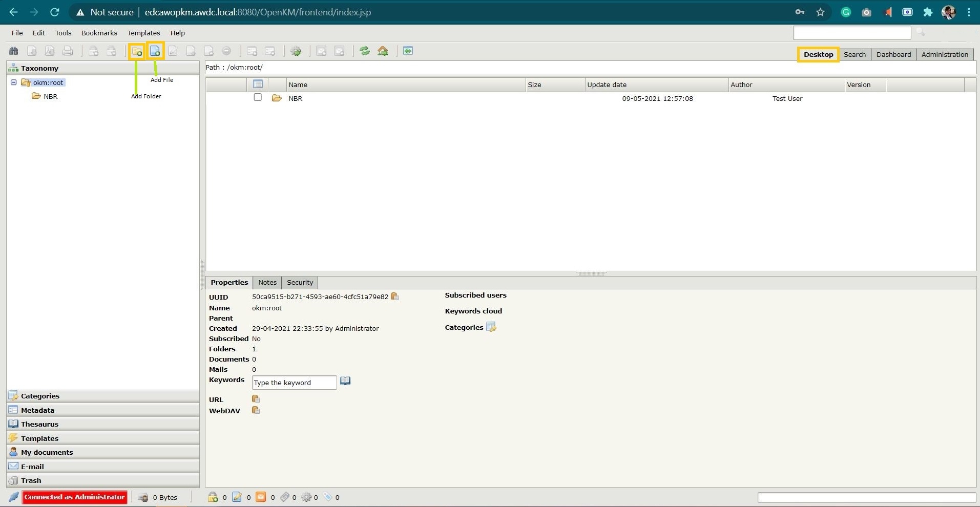
Task: Click the connection plug status icon
Action: tap(14, 497)
